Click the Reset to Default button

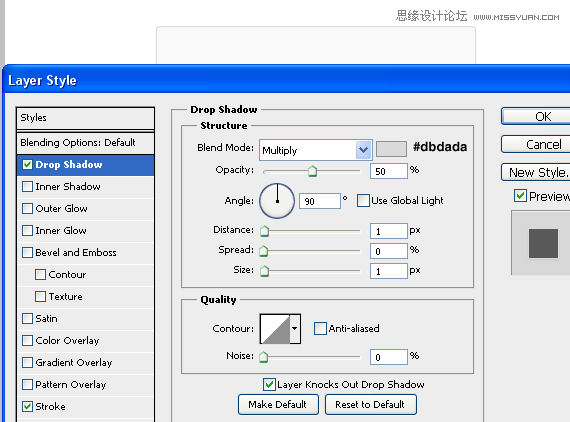click(370, 405)
